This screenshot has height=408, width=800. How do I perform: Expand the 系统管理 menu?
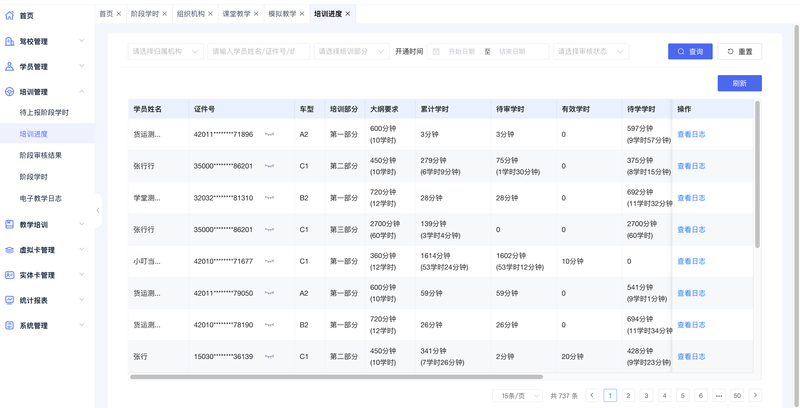82,325
